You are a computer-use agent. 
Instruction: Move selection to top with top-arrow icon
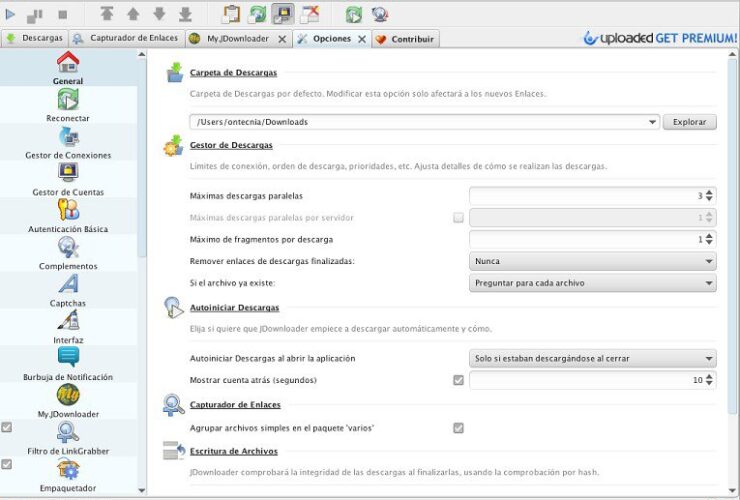click(107, 14)
